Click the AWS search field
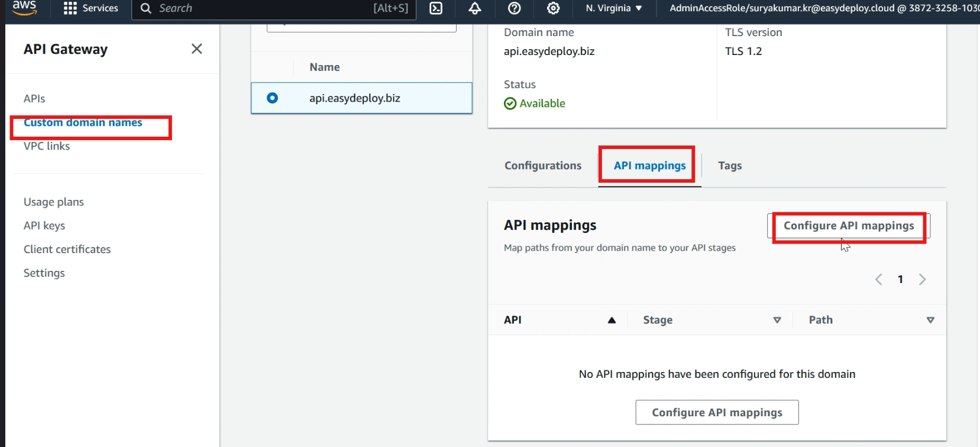The height and width of the screenshot is (447, 980). (274, 8)
